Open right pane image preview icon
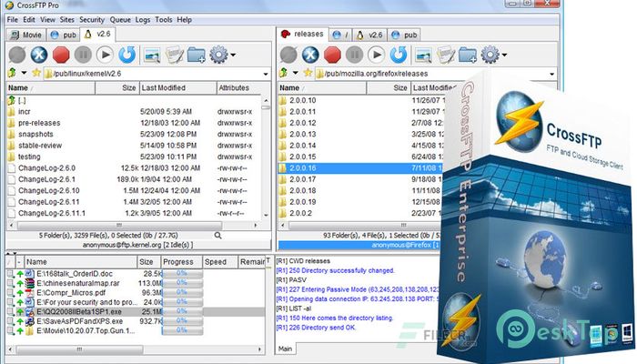The image size is (637, 364). click(424, 56)
